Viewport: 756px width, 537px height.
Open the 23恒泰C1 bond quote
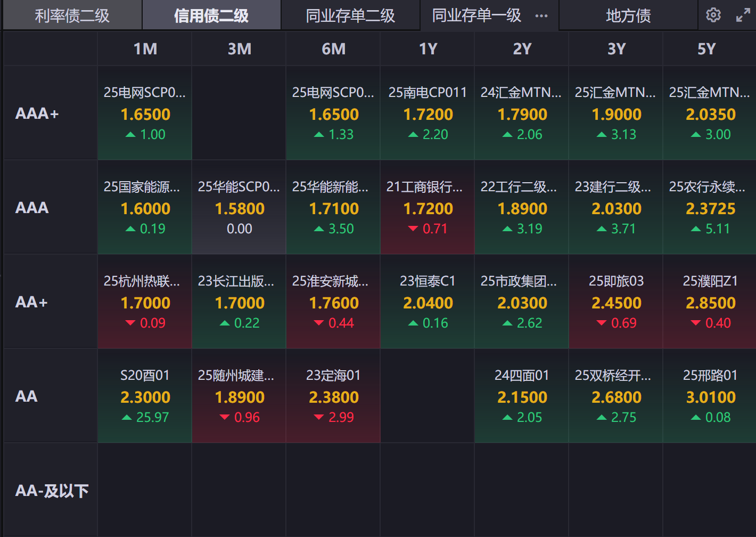pyautogui.click(x=428, y=302)
